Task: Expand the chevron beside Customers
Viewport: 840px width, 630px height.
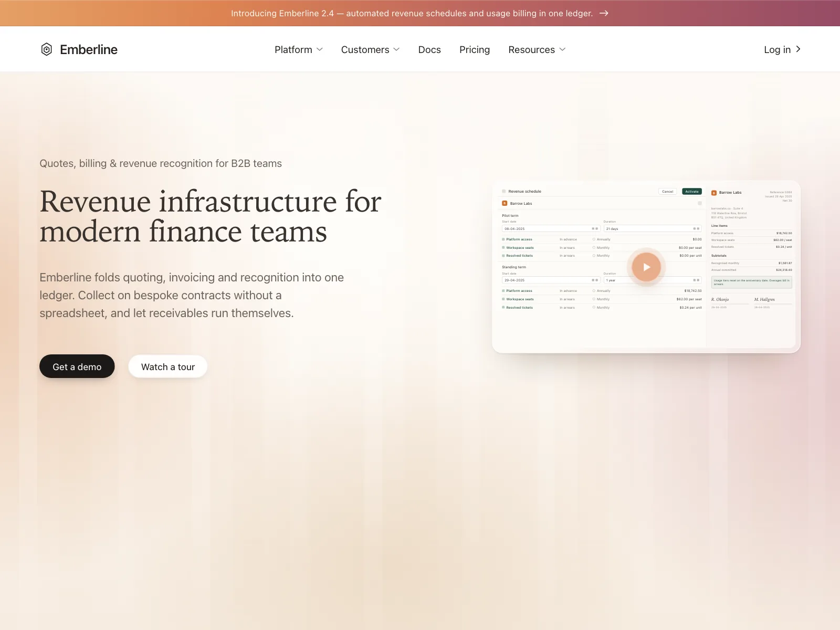Action: [396, 49]
